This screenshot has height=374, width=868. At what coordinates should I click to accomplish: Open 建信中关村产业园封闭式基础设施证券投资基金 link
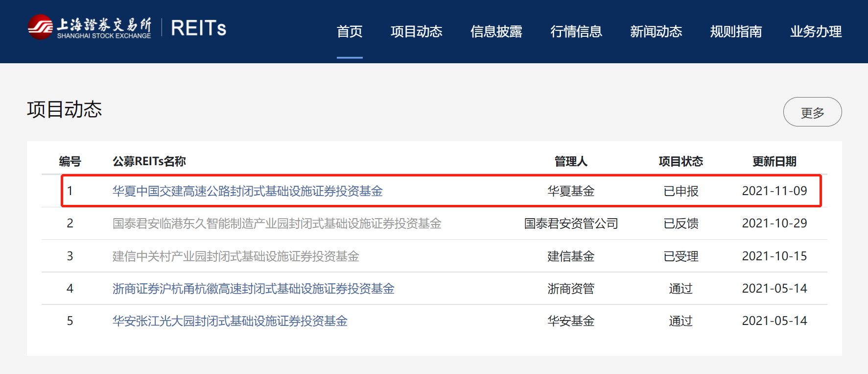[x=236, y=256]
